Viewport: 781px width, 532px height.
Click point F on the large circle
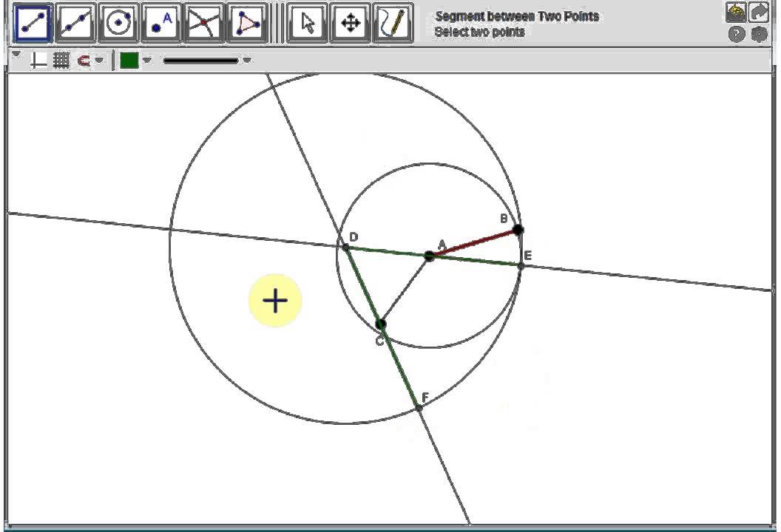[419, 408]
